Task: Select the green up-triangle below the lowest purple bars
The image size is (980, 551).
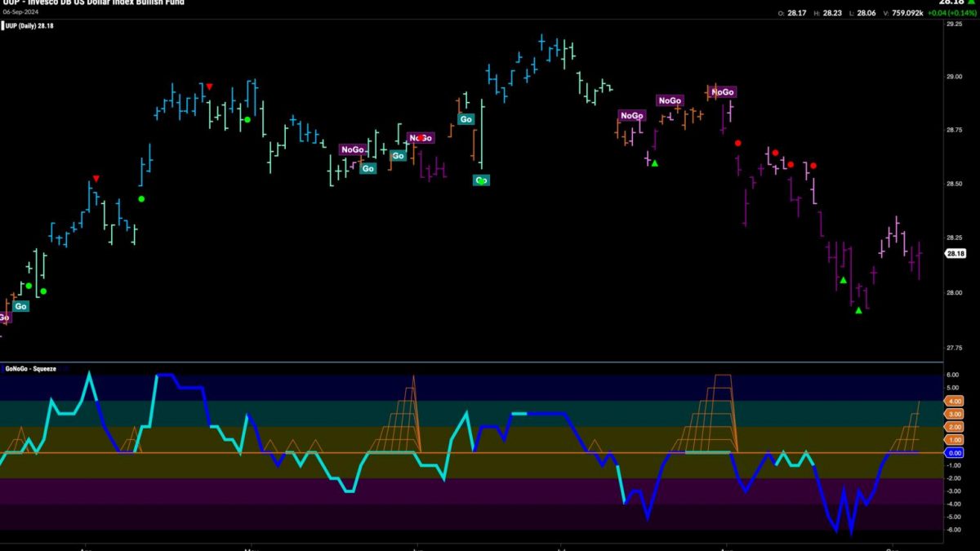Action: (858, 310)
